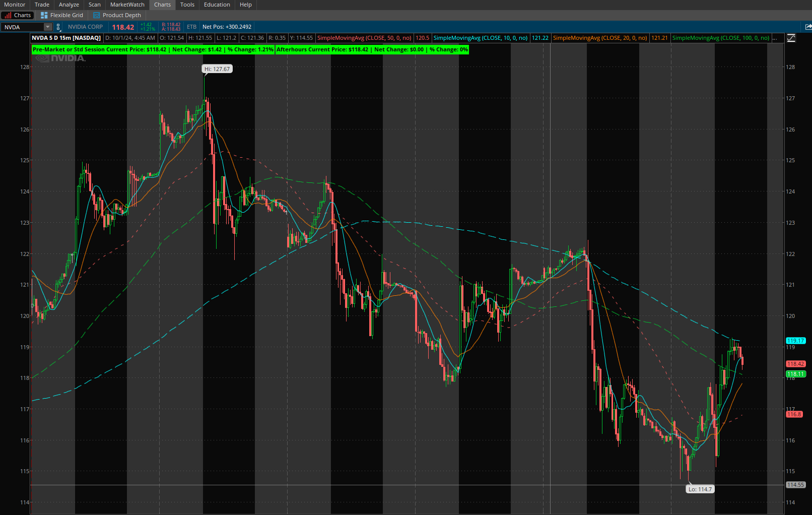Click the H: 121.55 high value

tap(200, 38)
